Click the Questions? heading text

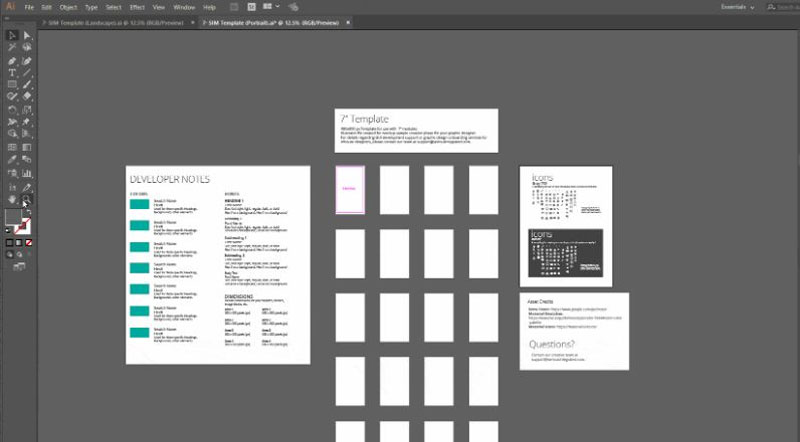click(552, 345)
